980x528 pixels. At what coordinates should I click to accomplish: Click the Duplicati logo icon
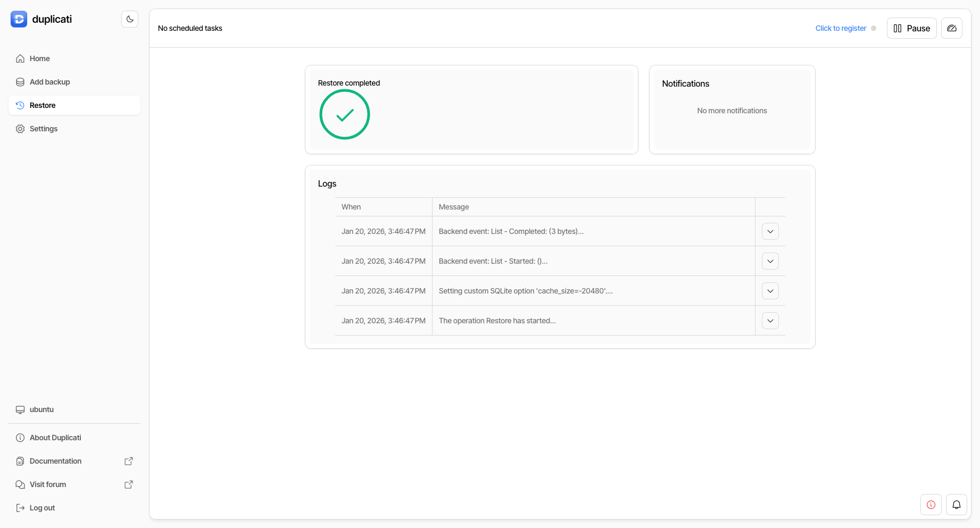[x=19, y=19]
